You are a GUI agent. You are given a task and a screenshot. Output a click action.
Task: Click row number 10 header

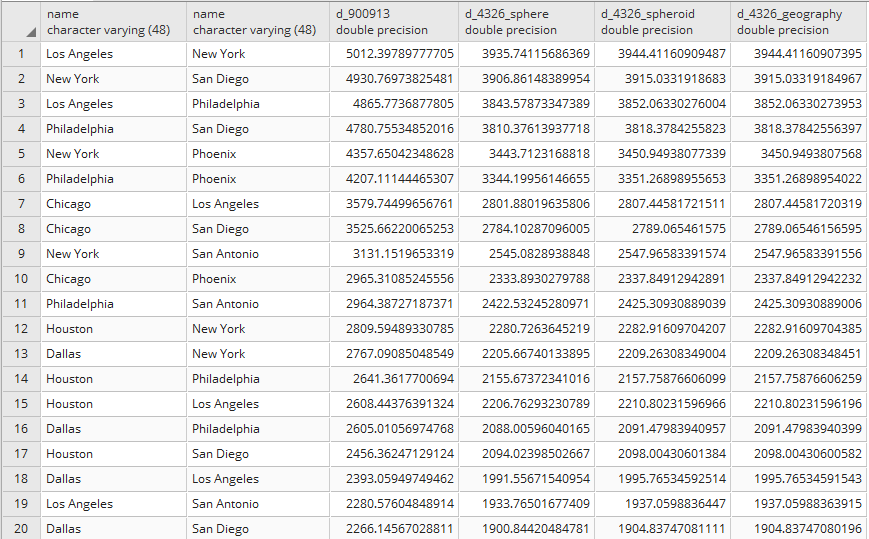(21, 279)
